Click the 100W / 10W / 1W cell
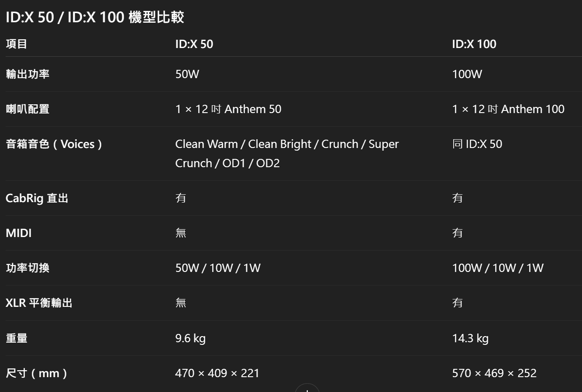The height and width of the screenshot is (392, 582). pos(498,268)
